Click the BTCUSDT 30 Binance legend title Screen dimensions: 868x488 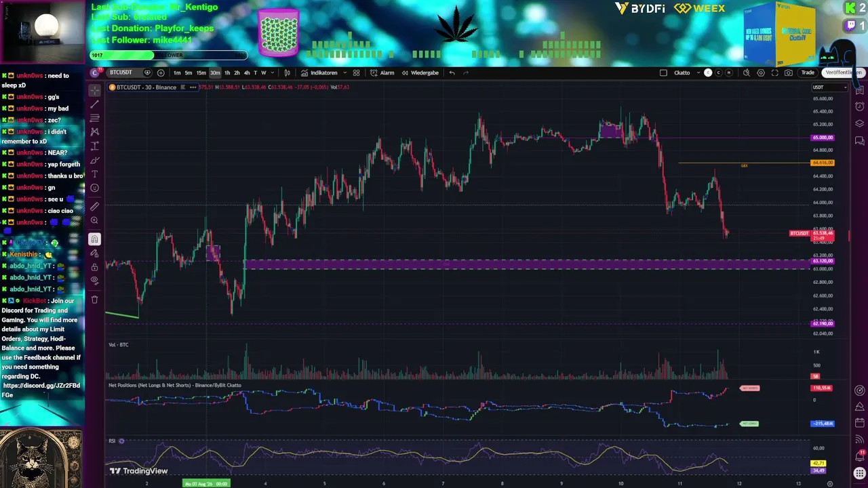tap(146, 87)
